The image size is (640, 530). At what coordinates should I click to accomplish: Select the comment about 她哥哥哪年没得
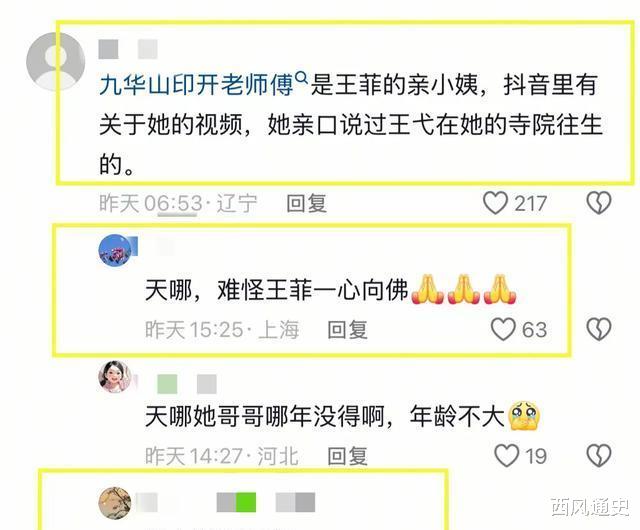pos(343,417)
